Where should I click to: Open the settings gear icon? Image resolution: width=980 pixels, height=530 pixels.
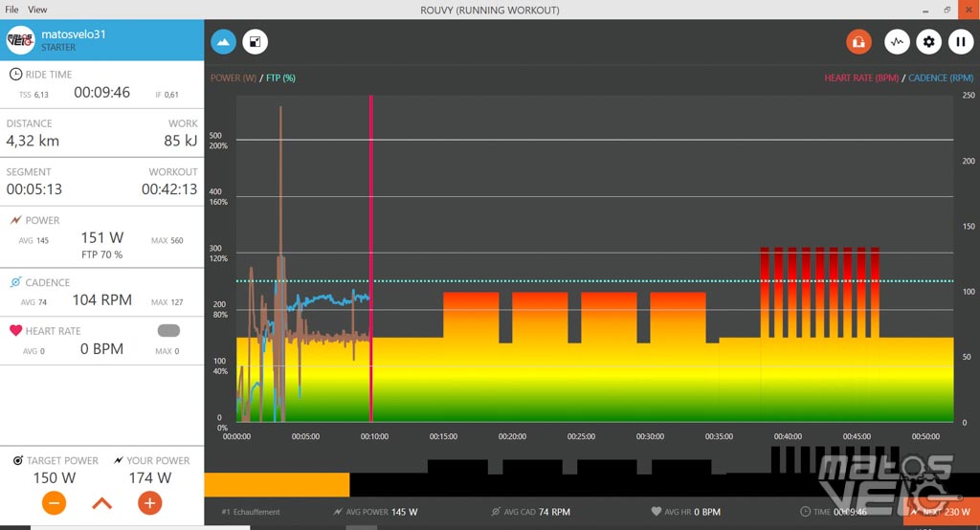tap(928, 42)
